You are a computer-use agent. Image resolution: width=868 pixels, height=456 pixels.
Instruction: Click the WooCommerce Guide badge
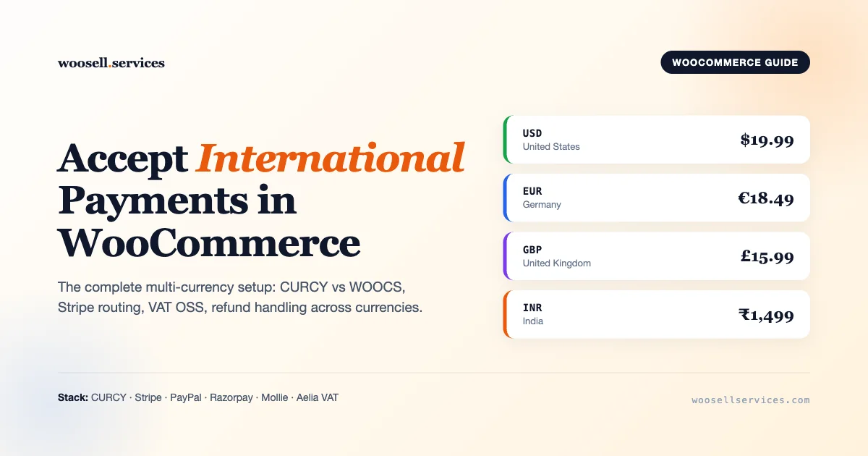coord(735,62)
